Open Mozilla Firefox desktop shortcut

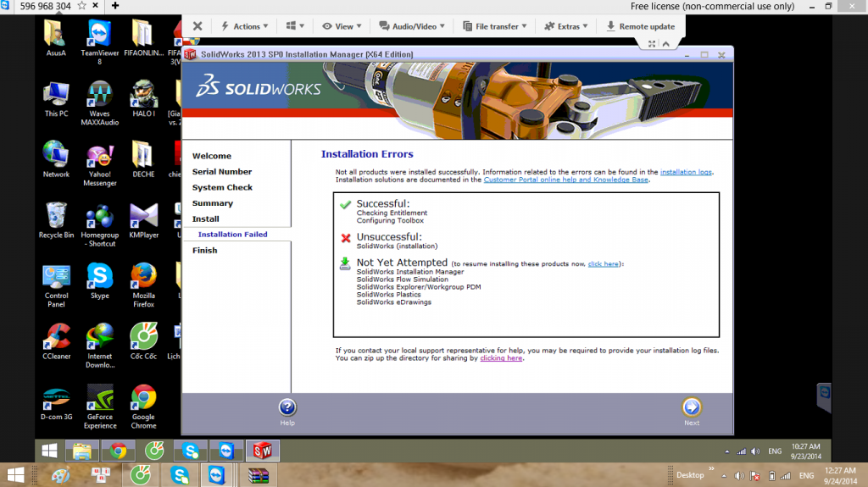[143, 285]
